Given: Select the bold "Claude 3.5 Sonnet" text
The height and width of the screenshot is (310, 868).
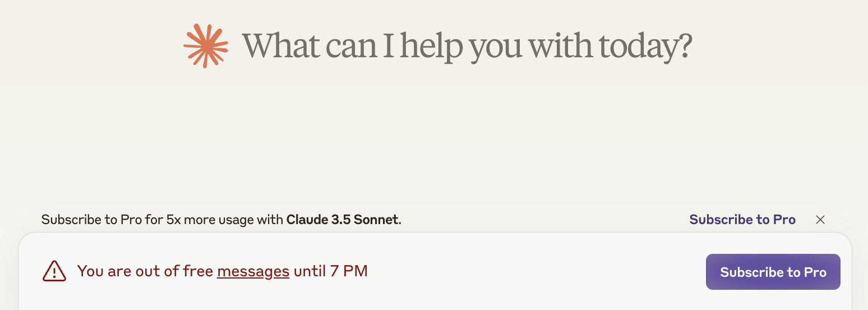Looking at the screenshot, I should point(343,220).
